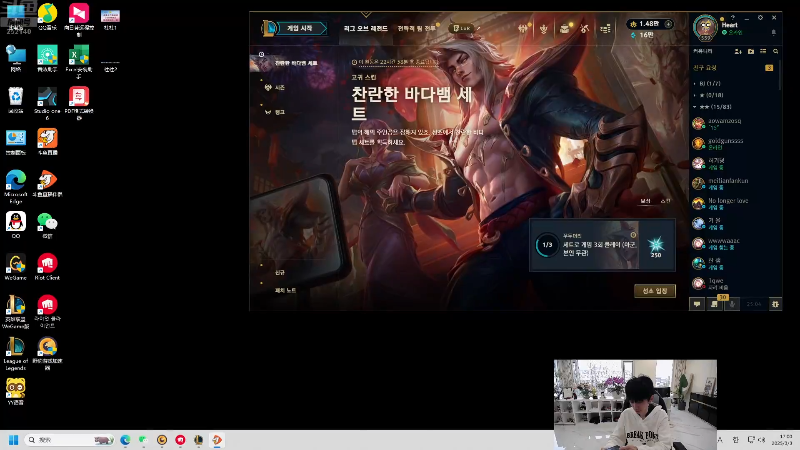The image size is (800, 450).
Task: Click the Add Friend icon in social panel
Action: click(x=738, y=52)
